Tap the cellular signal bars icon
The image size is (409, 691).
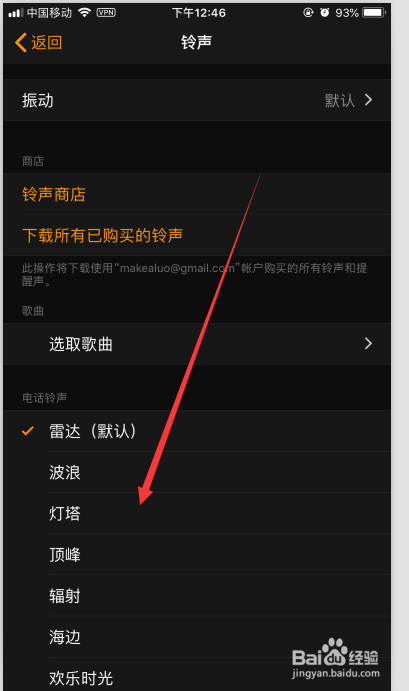point(15,13)
